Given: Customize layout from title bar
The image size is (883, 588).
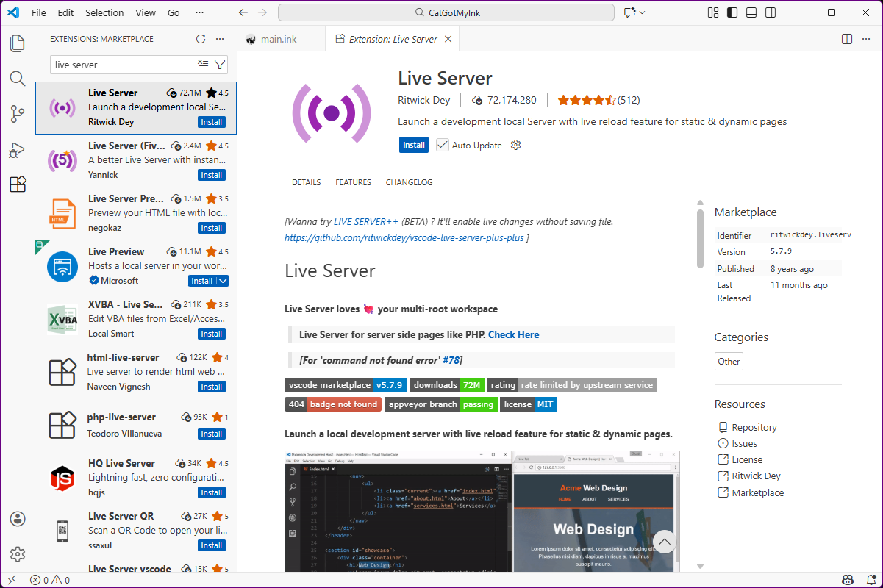Looking at the screenshot, I should pos(713,12).
